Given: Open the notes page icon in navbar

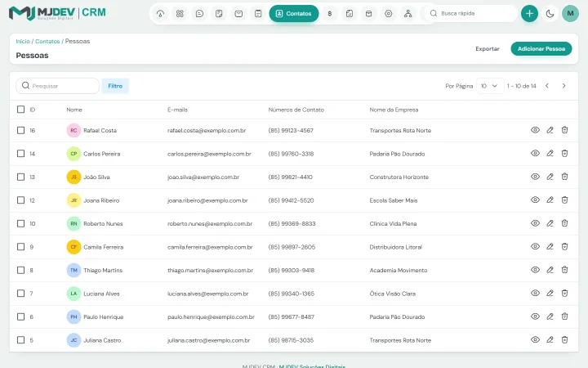Looking at the screenshot, I should 219,14.
